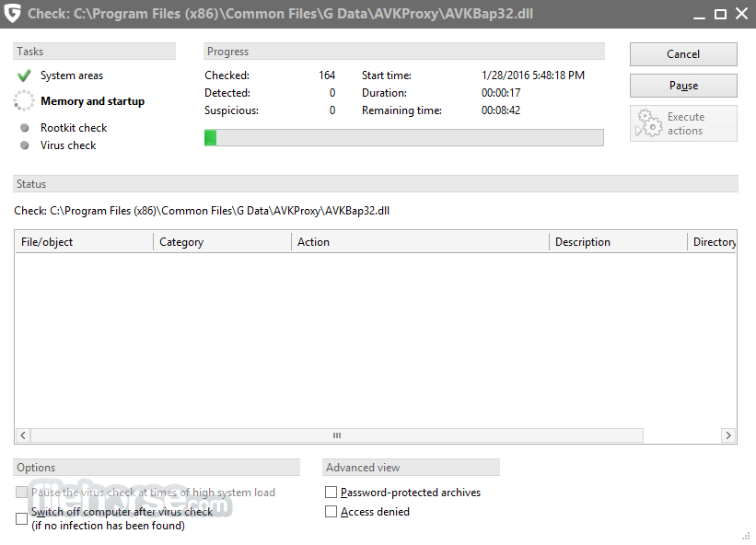Viewport: 756px width, 545px height.
Task: Select the System areas task
Action: click(72, 75)
